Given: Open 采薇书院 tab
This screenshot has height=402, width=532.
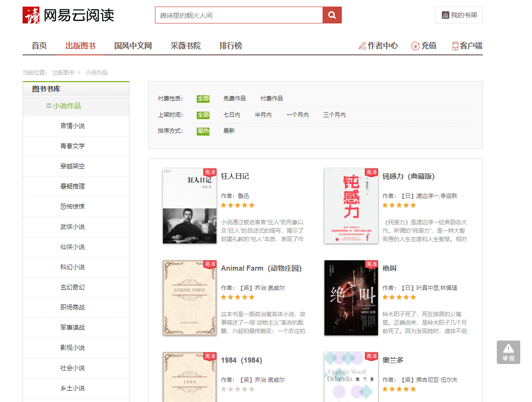Looking at the screenshot, I should pos(185,46).
